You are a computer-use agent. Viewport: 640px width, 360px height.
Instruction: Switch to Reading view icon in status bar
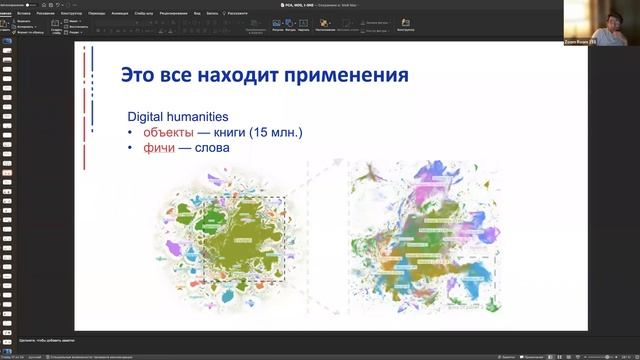pos(569,357)
